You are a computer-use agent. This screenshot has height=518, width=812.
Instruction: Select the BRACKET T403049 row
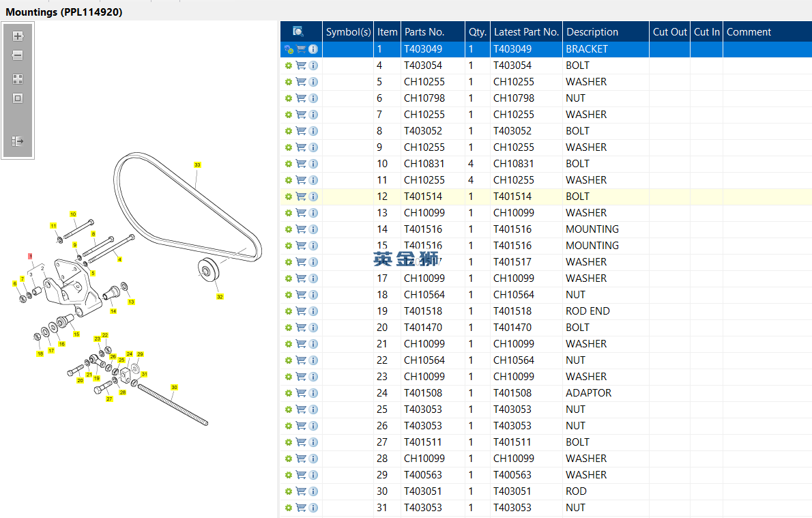[x=546, y=49]
